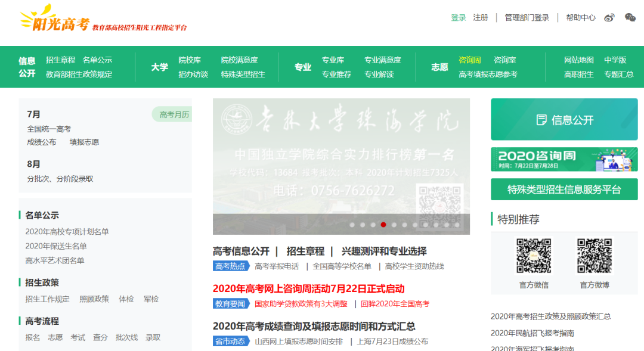Open highlighted 咨询周 nav item
The image size is (644, 351).
coord(470,60)
